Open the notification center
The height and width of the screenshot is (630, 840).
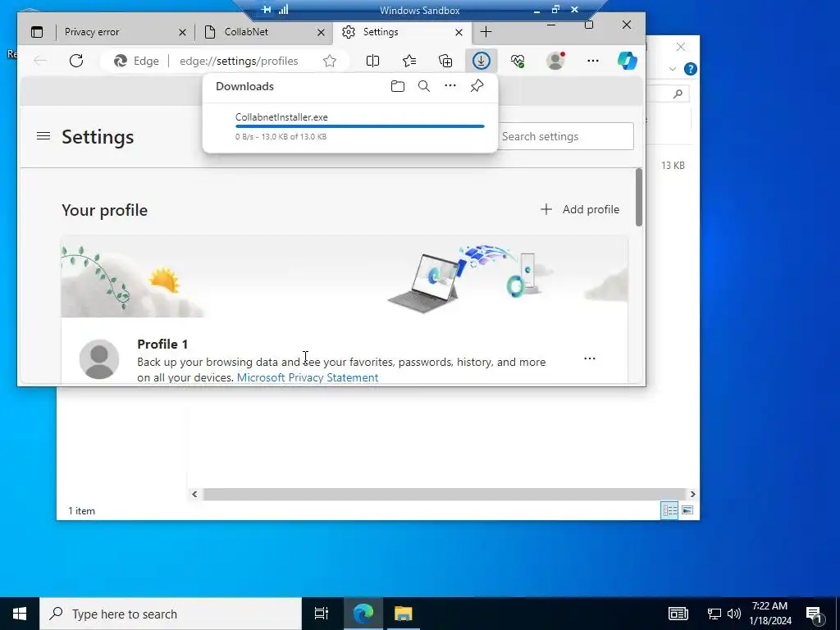click(815, 615)
